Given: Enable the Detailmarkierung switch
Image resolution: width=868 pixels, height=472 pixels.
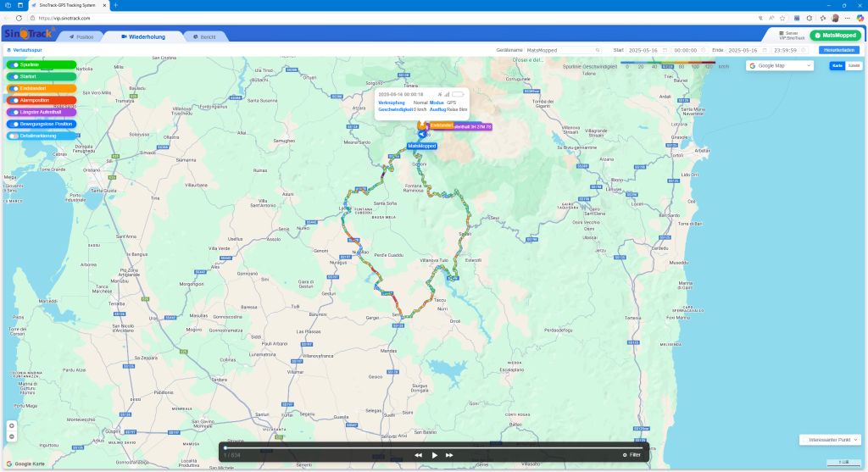Looking at the screenshot, I should [14, 136].
